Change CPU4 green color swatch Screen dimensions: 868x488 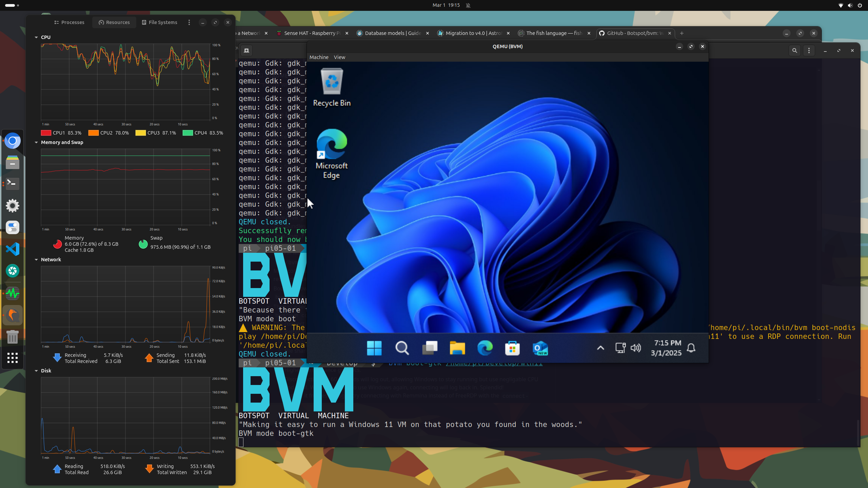coord(188,133)
